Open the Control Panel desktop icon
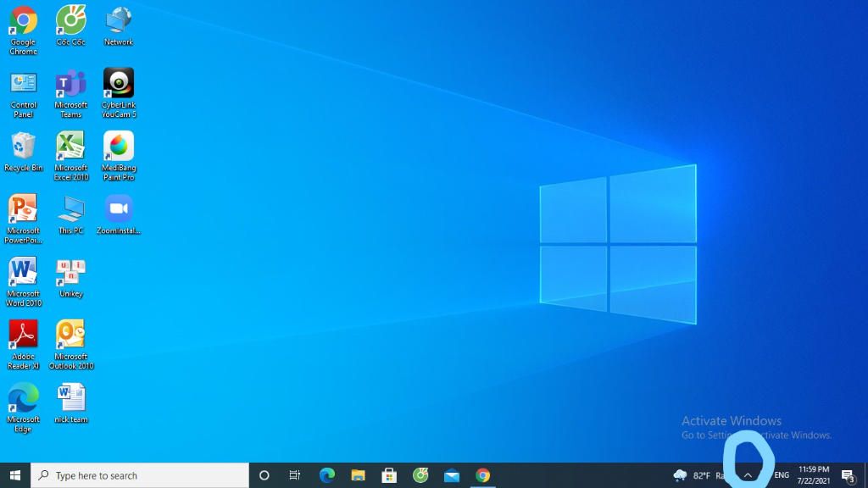The image size is (868, 488). pos(23,94)
